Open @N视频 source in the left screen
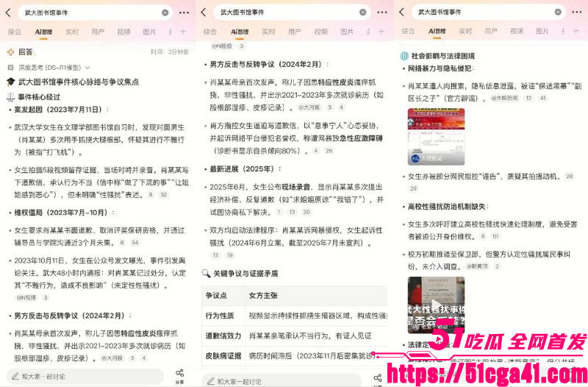 26,298
